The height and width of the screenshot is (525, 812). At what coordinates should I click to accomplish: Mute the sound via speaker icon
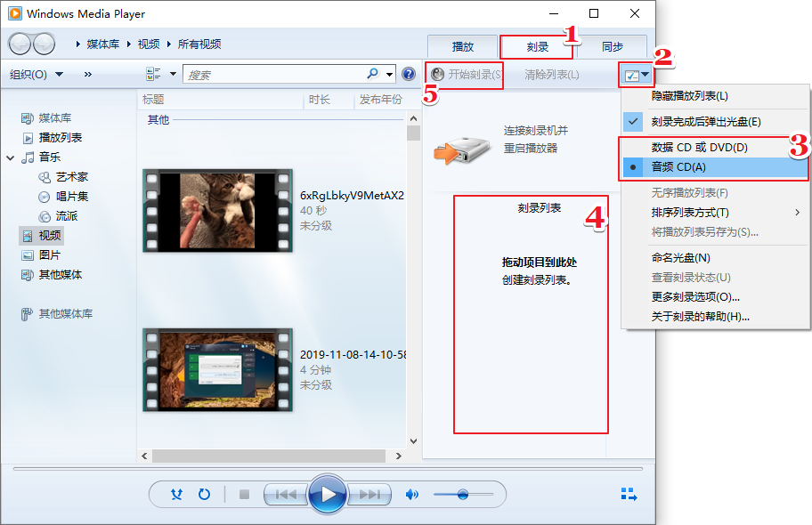pos(411,495)
